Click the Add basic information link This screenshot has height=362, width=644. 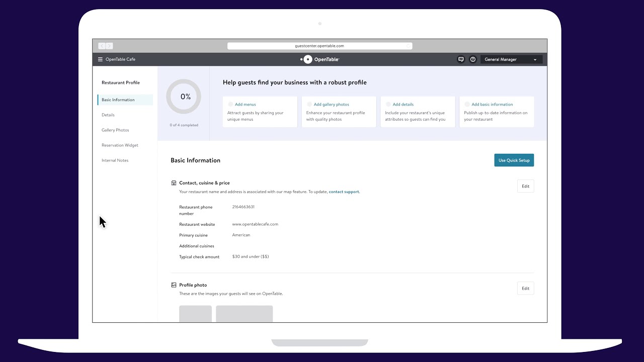click(493, 105)
